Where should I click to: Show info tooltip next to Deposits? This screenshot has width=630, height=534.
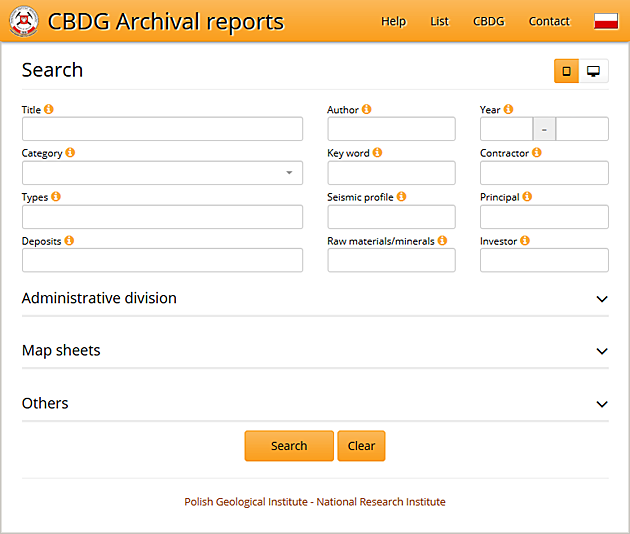pos(69,240)
